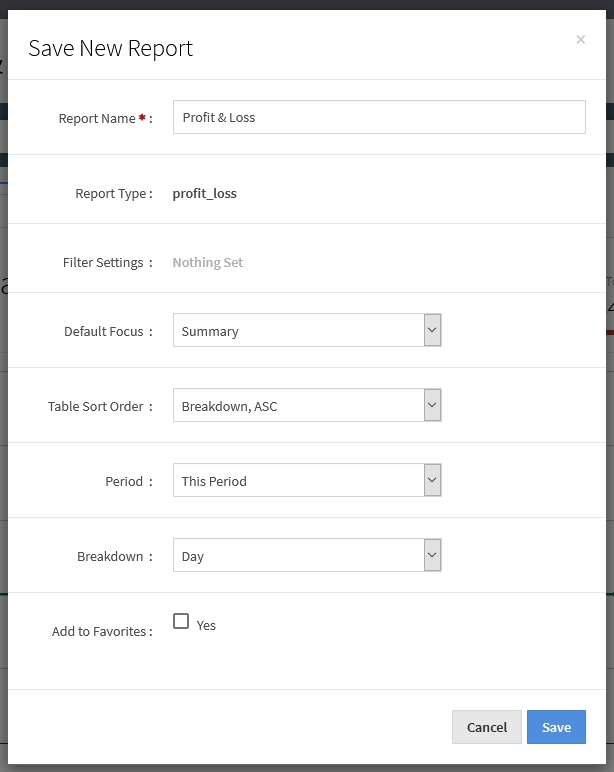Viewport: 614px width, 772px height.
Task: Click the Report Name field label
Action: (x=97, y=118)
